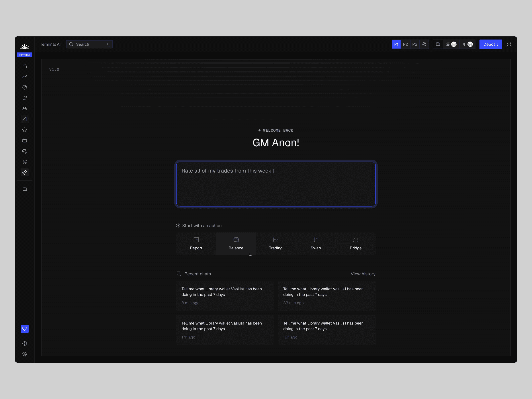Open the preset settings gear icon
532x399 pixels.
pos(424,44)
